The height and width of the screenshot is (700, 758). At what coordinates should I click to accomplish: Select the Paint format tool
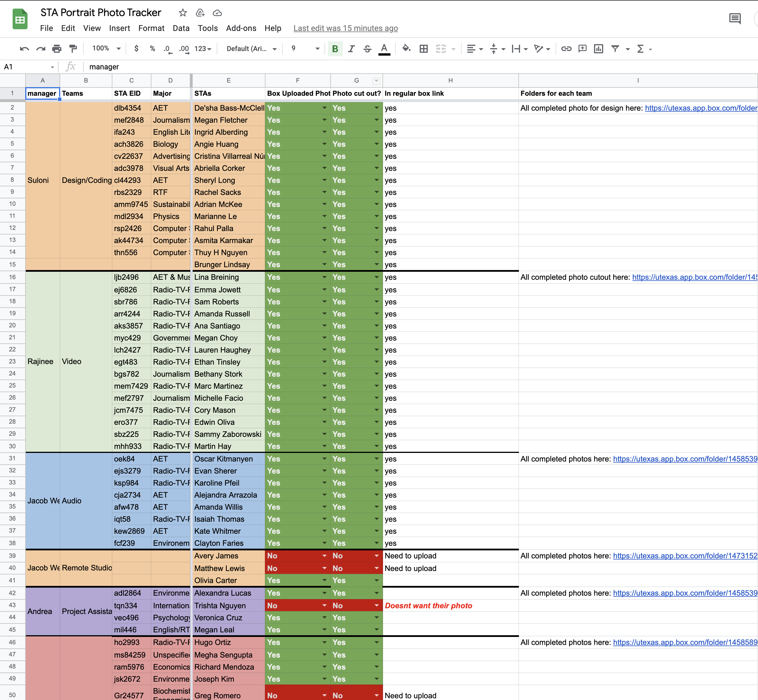[x=73, y=48]
